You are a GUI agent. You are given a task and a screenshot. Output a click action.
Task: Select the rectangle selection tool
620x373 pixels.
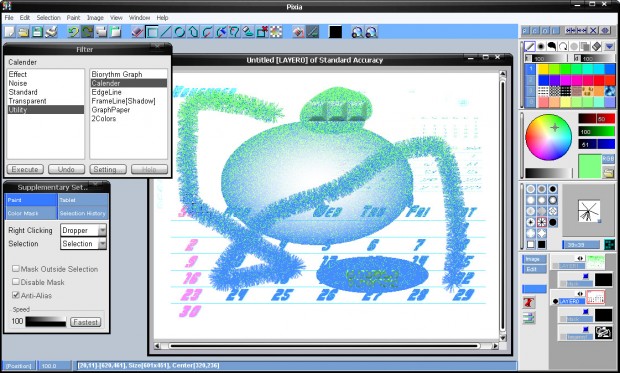151,32
